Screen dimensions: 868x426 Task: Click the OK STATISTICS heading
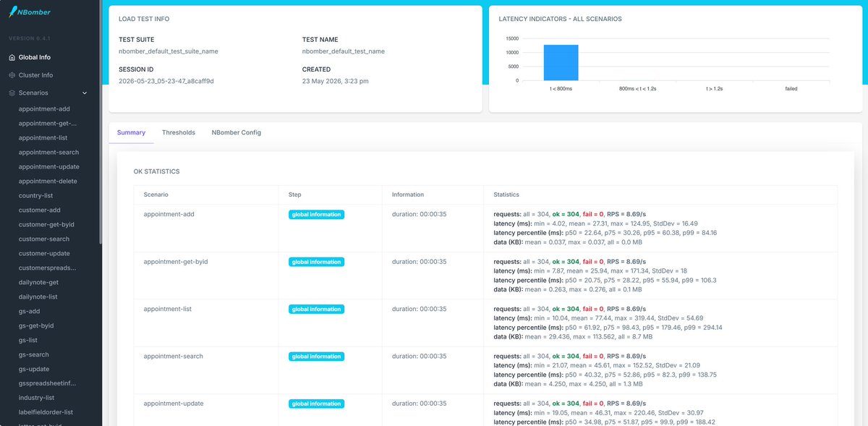[157, 172]
